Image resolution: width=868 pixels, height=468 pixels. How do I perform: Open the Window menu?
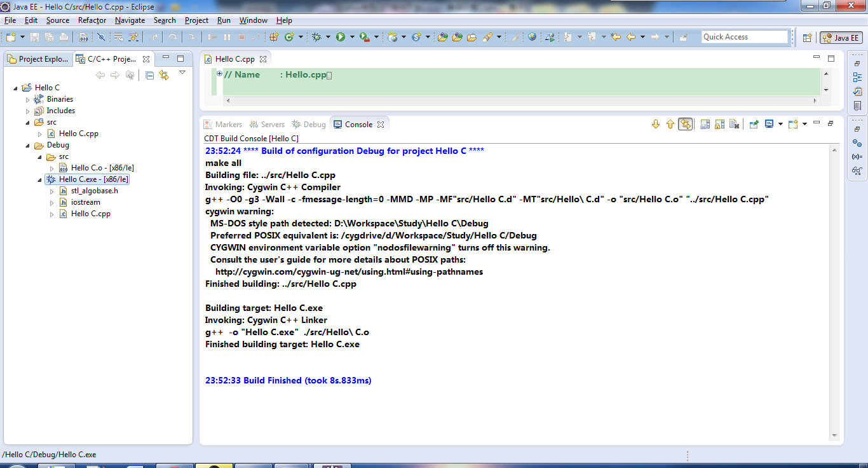click(254, 20)
